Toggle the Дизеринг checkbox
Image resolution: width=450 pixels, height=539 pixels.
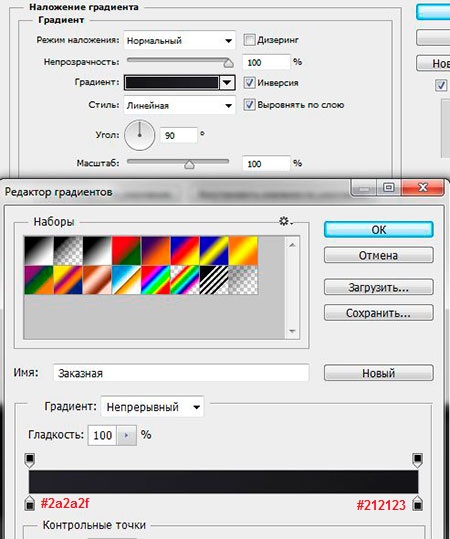[249, 40]
